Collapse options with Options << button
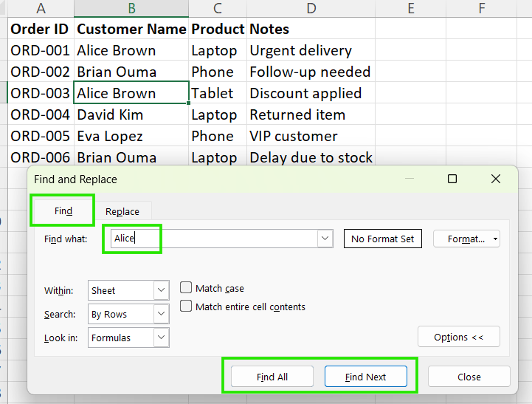 pos(459,337)
